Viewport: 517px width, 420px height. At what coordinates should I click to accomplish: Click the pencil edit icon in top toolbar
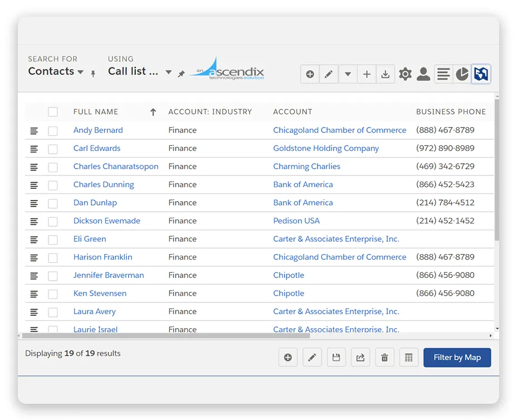328,74
